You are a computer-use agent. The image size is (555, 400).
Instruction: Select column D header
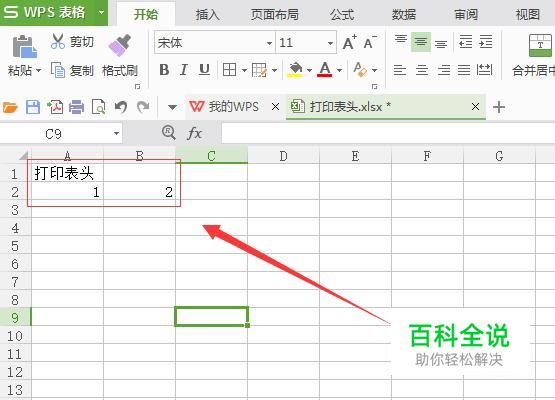pyautogui.click(x=284, y=156)
